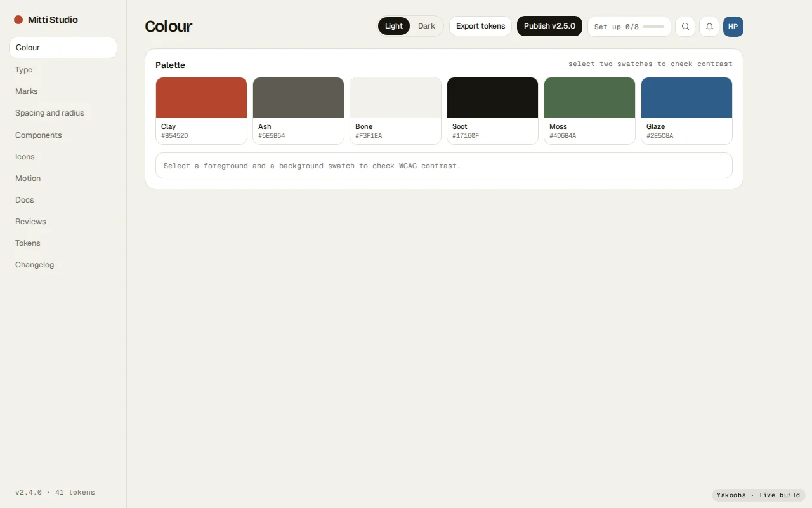The height and width of the screenshot is (508, 812).
Task: Navigate to Spacing and radius
Action: pyautogui.click(x=63, y=113)
